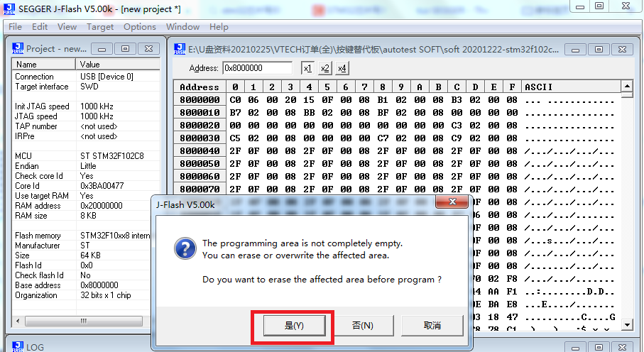Close the J-Flash V5.00k dialog
The height and width of the screenshot is (352, 644).
[452, 202]
